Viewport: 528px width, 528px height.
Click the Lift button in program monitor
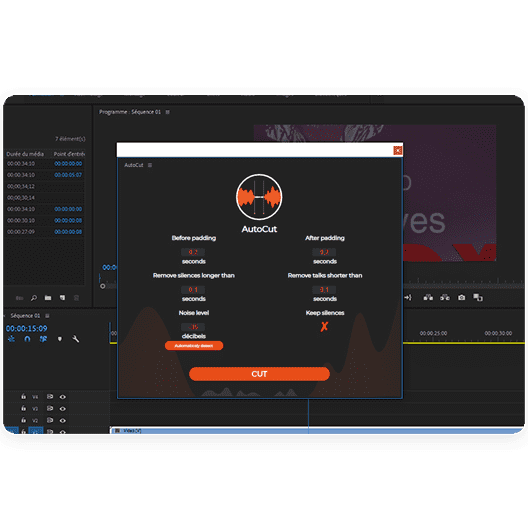428,297
